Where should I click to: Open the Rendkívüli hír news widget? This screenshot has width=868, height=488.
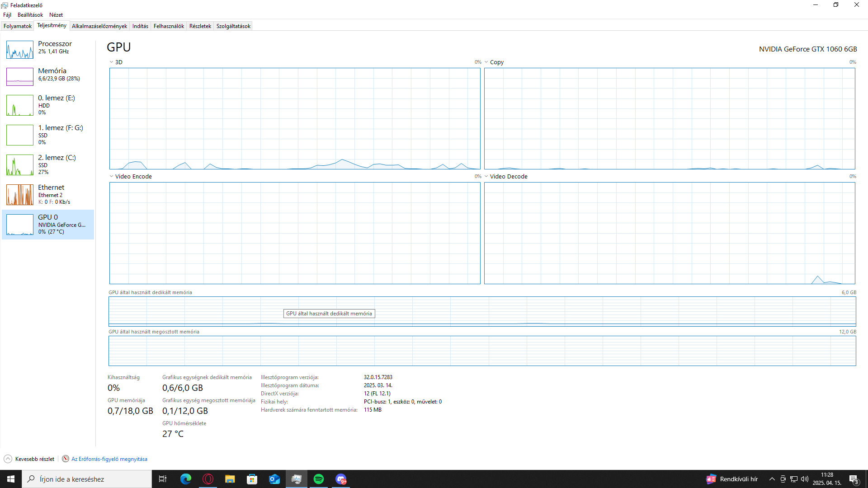732,479
